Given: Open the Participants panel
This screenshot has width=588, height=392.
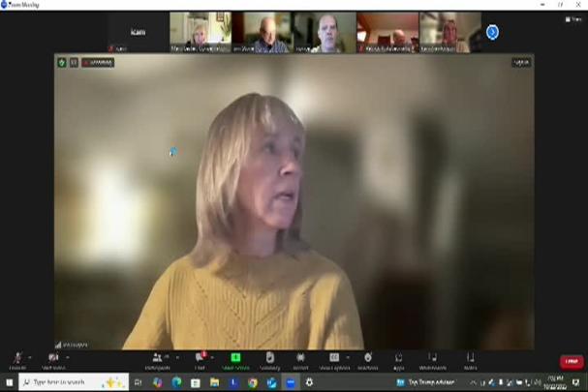Looking at the screenshot, I should (x=158, y=360).
